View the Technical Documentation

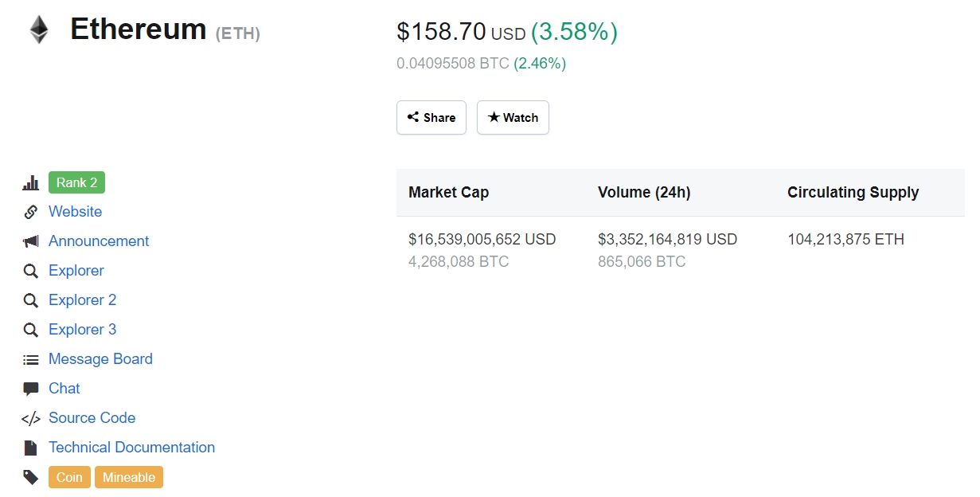pos(131,448)
